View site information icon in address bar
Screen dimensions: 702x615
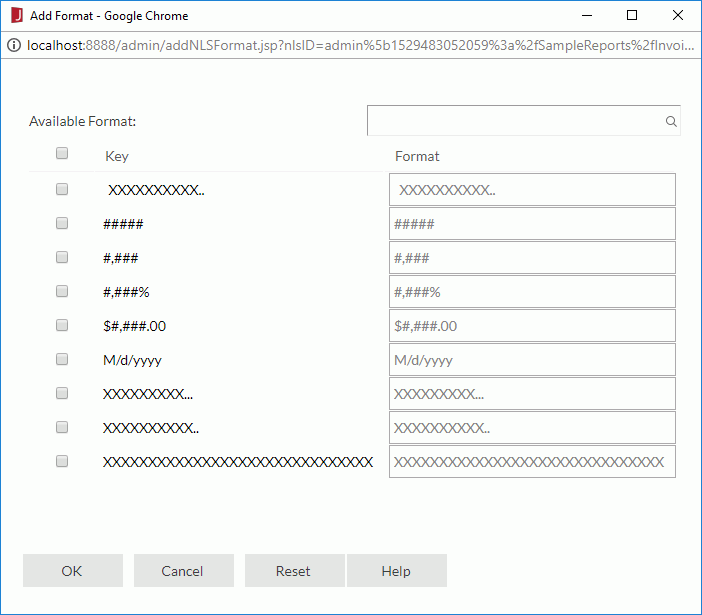14,45
